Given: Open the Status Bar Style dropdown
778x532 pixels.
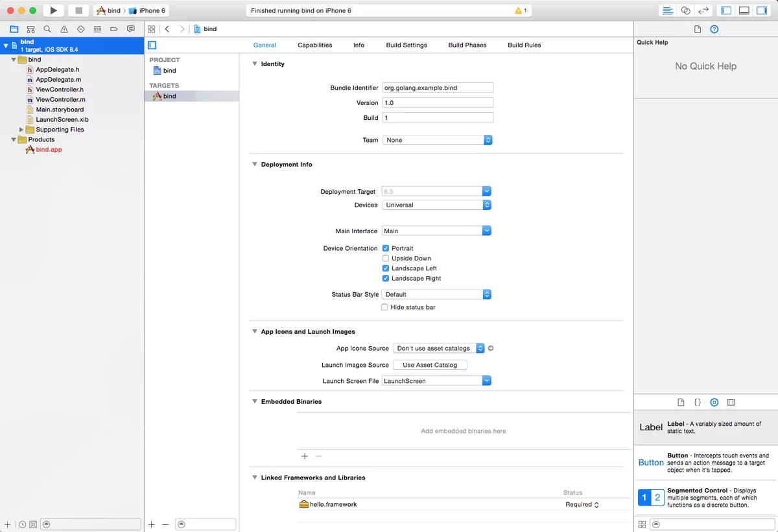Looking at the screenshot, I should (x=436, y=294).
